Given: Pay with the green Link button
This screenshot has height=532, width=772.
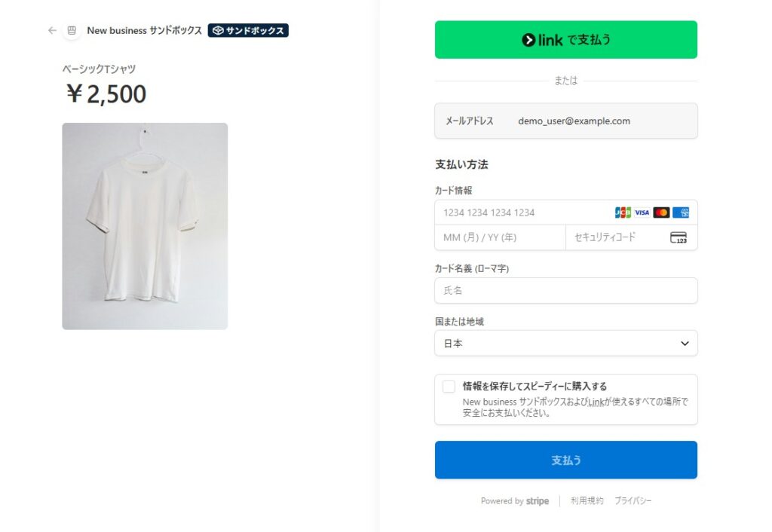Looking at the screenshot, I should pos(565,40).
